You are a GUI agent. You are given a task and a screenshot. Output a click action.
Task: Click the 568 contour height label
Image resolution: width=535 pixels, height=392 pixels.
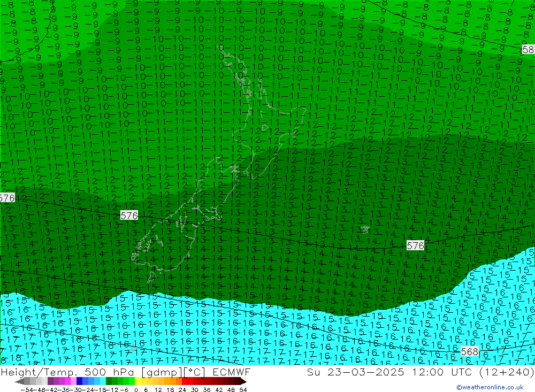470,351
